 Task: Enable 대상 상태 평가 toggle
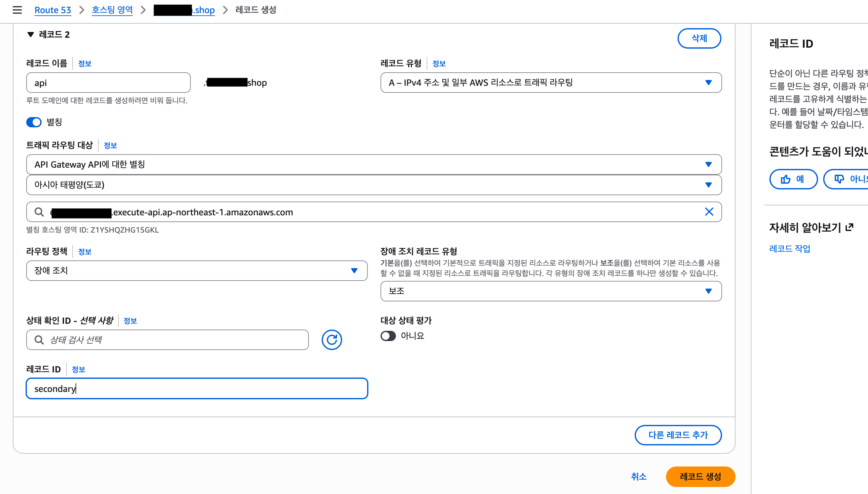pos(388,336)
